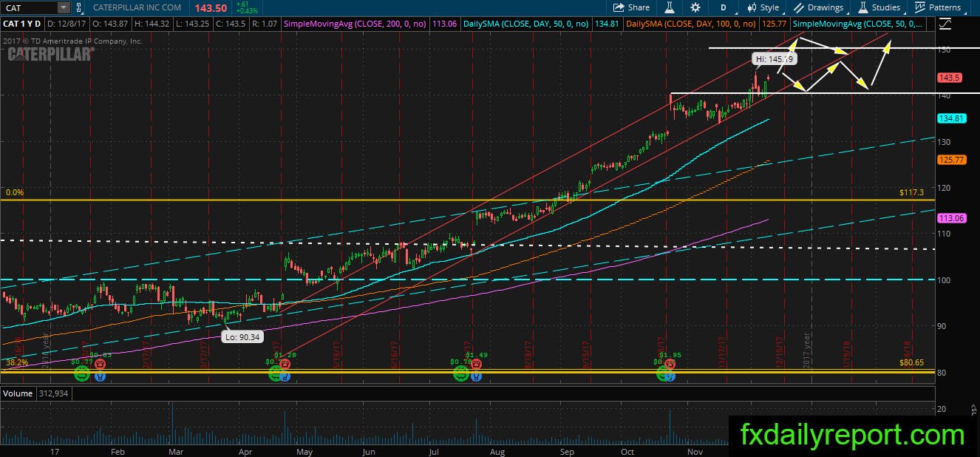Click the 134.81 value in study header
This screenshot has width=980, height=457.
click(607, 24)
